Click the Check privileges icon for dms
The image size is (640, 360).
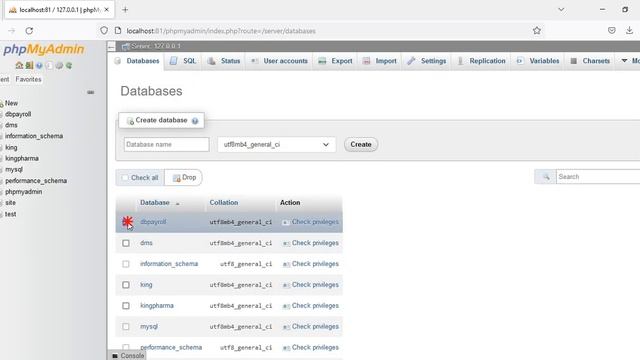[x=286, y=243]
